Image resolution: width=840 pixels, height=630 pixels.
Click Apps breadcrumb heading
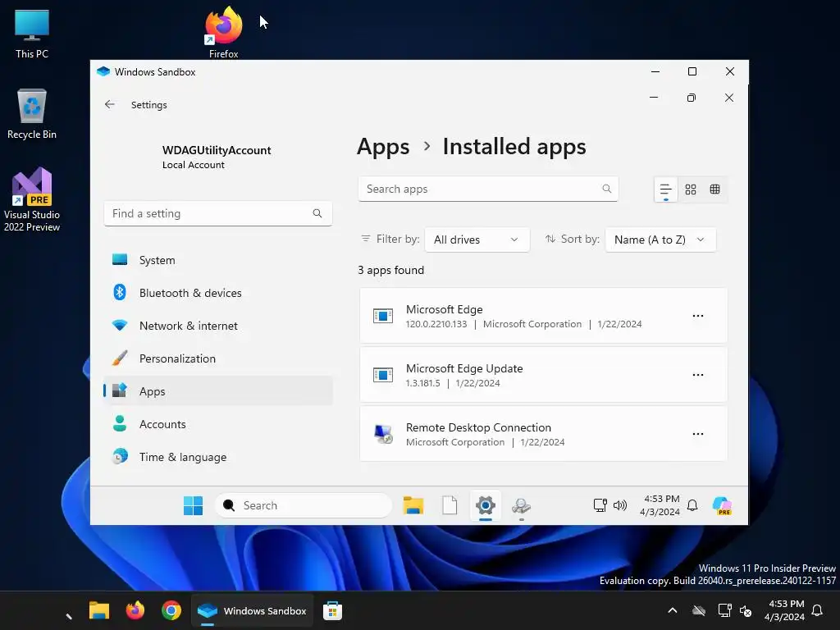(x=383, y=147)
